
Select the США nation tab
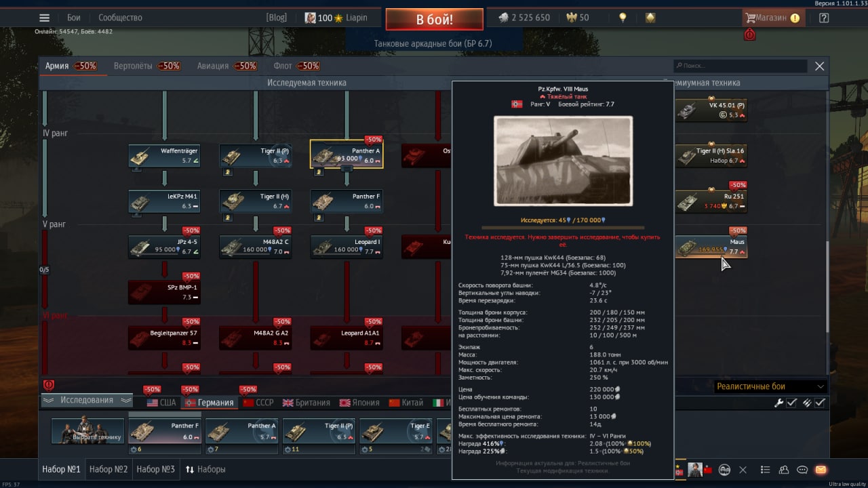click(x=161, y=403)
